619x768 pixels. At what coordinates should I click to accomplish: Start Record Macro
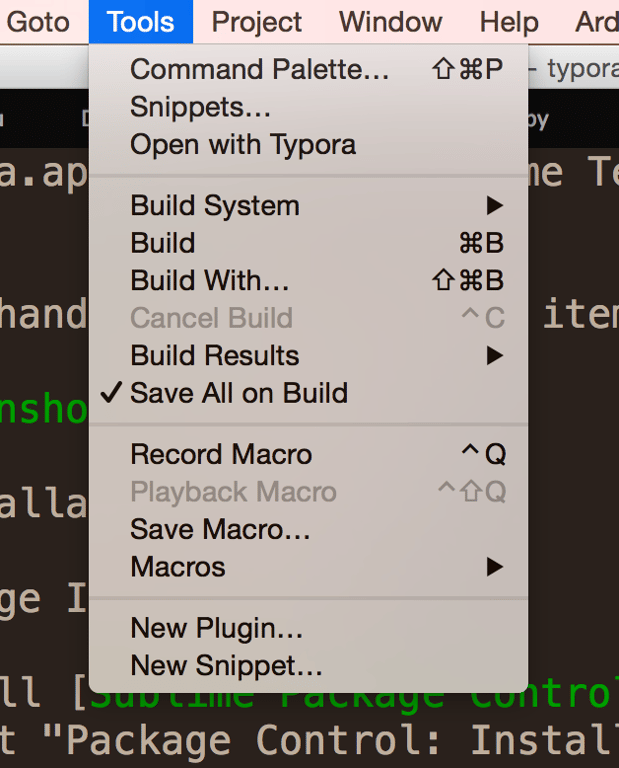[x=221, y=455]
